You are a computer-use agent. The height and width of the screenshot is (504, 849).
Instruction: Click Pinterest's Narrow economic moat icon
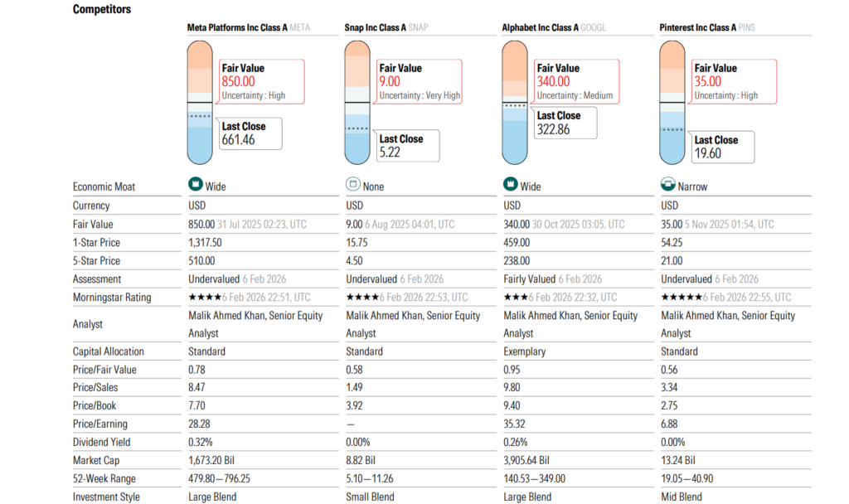[667, 186]
